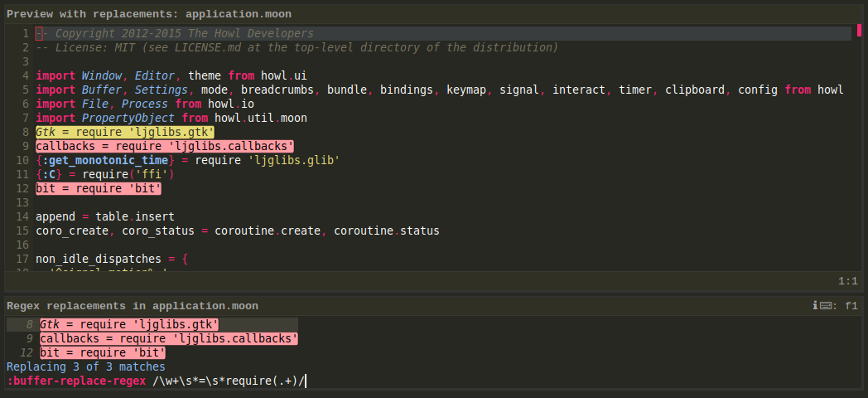
Task: Select the bit replacement result on line 12
Action: (103, 352)
